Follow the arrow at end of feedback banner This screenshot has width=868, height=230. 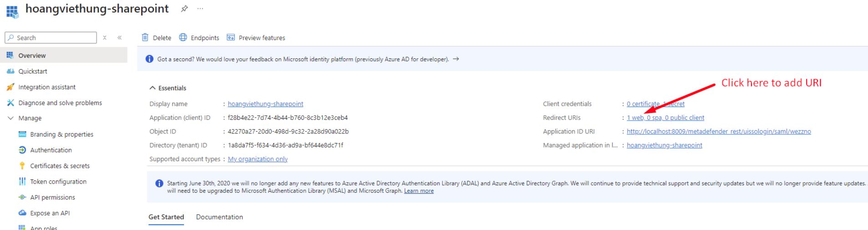456,59
